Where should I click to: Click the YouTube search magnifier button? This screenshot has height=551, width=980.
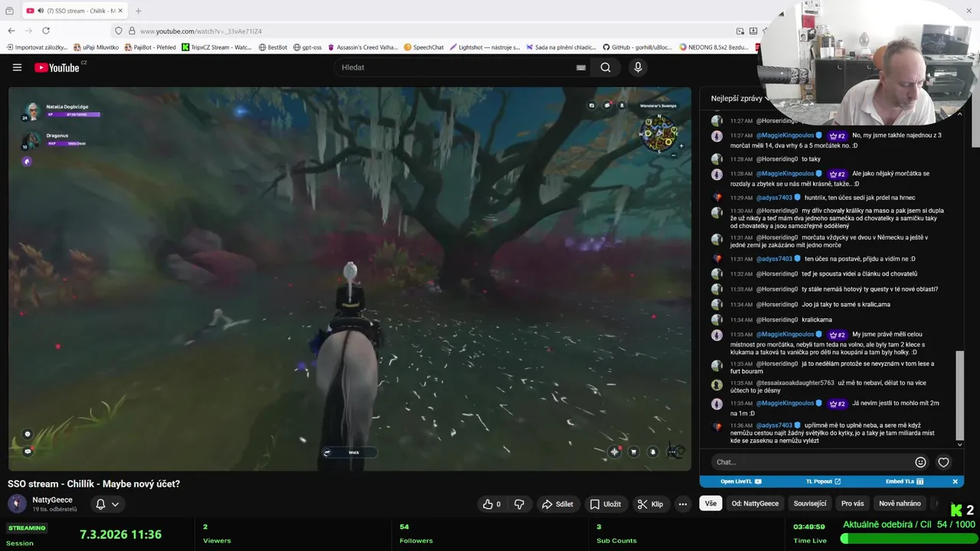point(606,67)
